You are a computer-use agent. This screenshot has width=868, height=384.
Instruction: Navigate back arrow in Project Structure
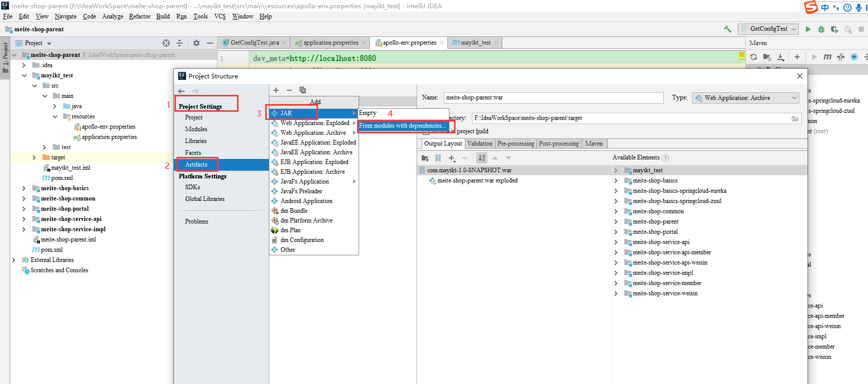(181, 91)
